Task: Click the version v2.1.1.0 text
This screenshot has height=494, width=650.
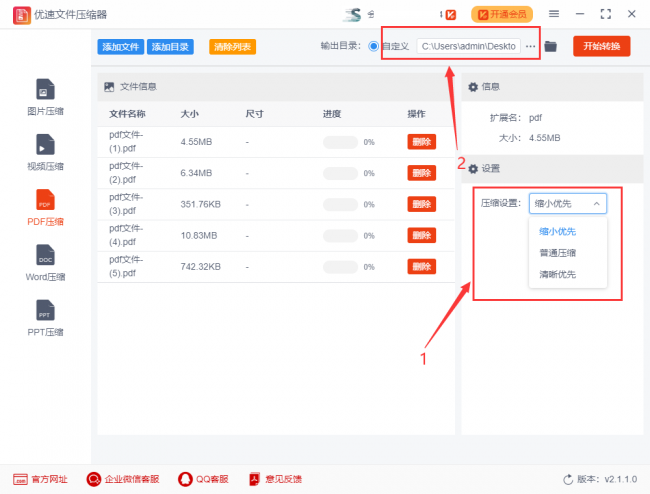Action: coord(621,479)
